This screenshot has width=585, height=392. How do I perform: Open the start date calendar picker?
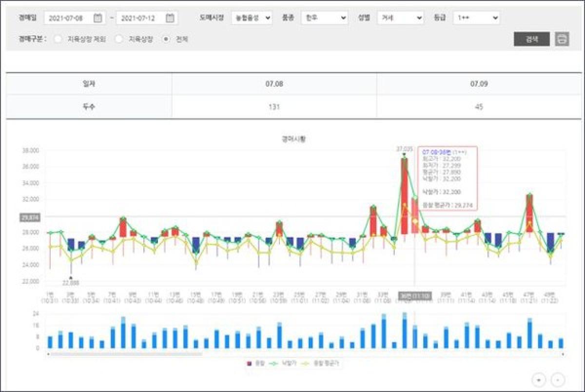pyautogui.click(x=98, y=18)
